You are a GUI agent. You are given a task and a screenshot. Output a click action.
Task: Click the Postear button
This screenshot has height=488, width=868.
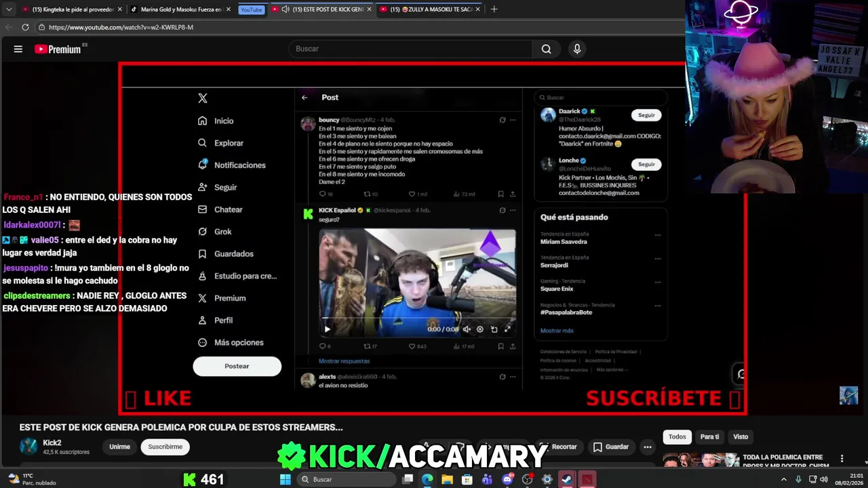(x=237, y=366)
